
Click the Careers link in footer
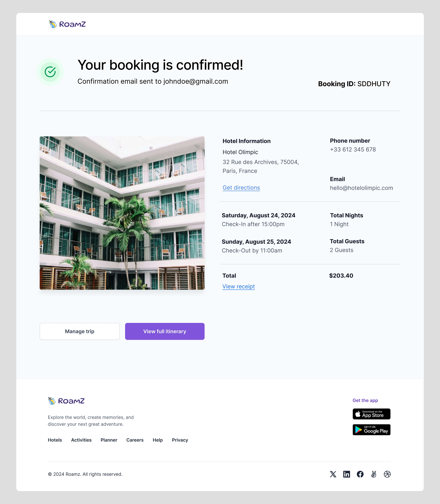pyautogui.click(x=135, y=440)
